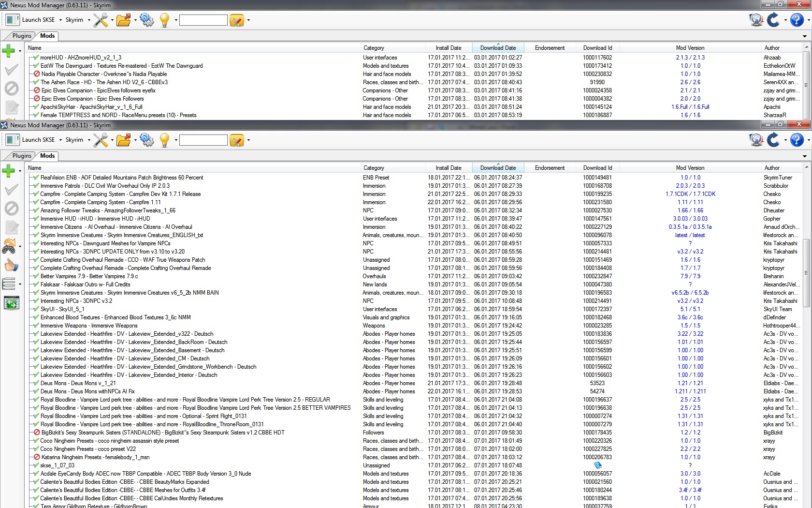Sort by Download Date column in lower window
The width and height of the screenshot is (812, 508).
[498, 168]
